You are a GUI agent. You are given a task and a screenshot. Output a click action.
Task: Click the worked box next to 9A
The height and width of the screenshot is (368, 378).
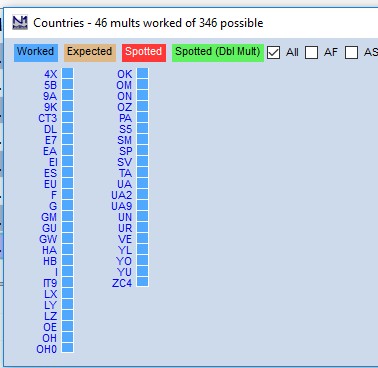[67, 95]
